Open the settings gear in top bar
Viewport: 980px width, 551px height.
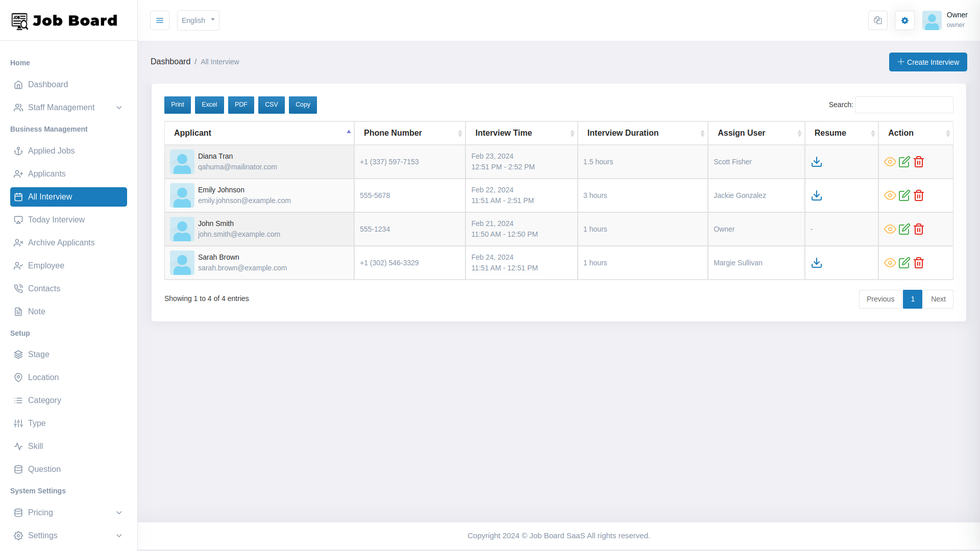coord(904,20)
